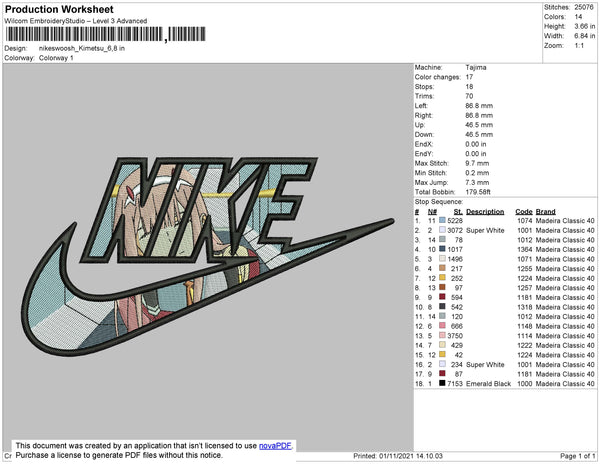Click 'Printed: 01/11/2021 14.10.03' footer text

coord(398,456)
